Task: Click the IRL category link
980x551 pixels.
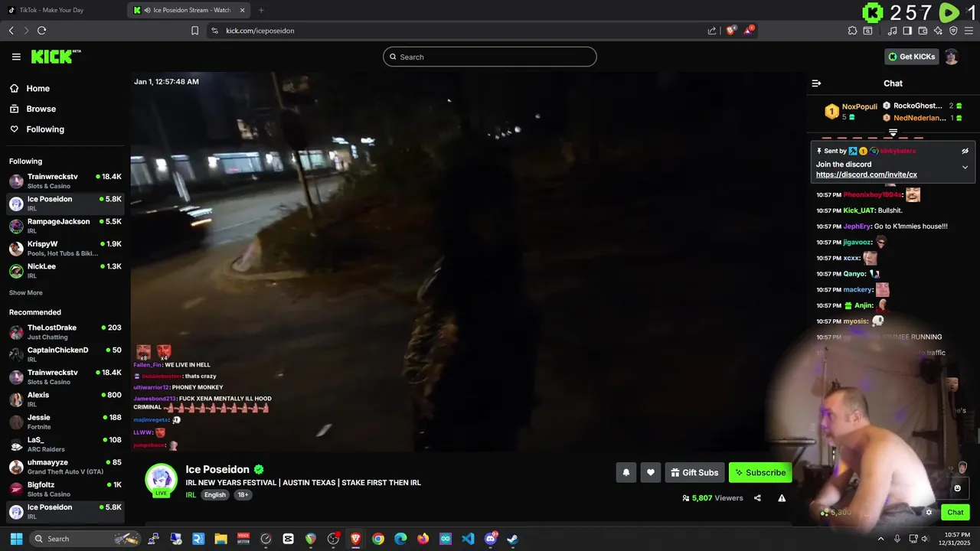Action: point(191,495)
